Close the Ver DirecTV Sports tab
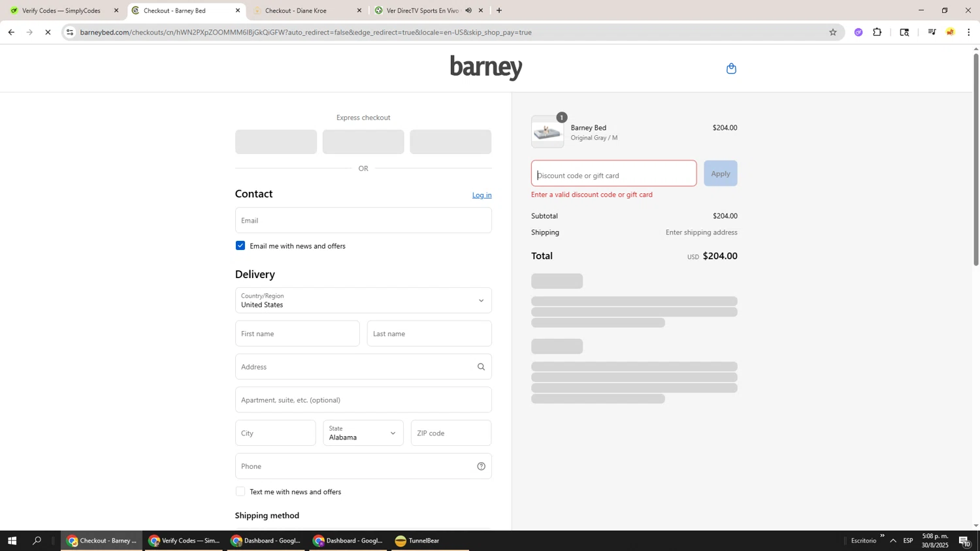The height and width of the screenshot is (551, 980). (481, 10)
